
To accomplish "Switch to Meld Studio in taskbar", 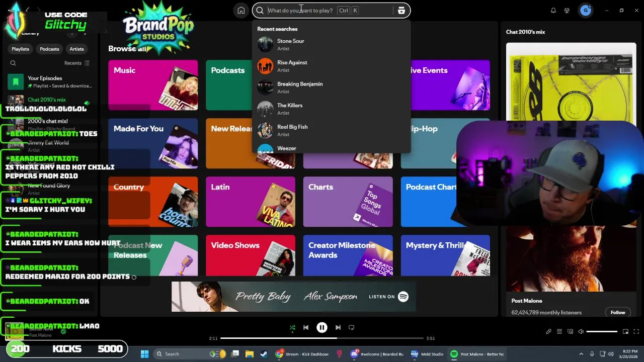I will [x=427, y=354].
